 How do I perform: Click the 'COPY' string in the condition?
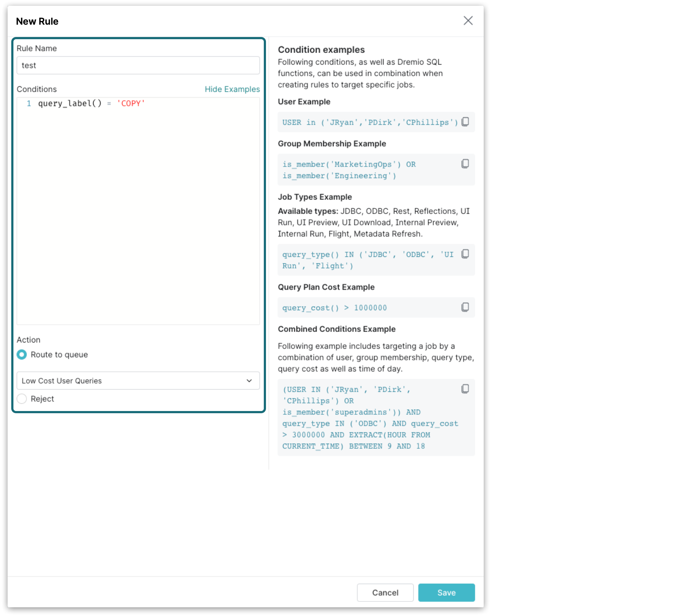click(x=131, y=104)
